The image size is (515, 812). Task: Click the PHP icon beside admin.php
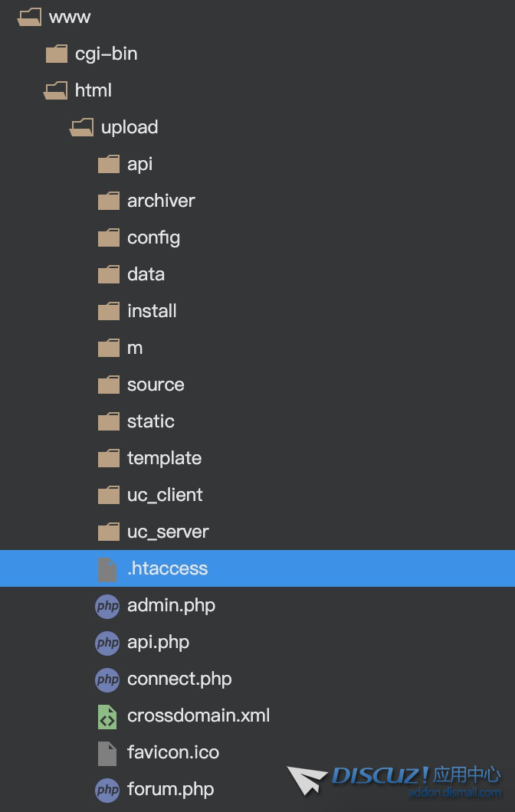point(107,606)
